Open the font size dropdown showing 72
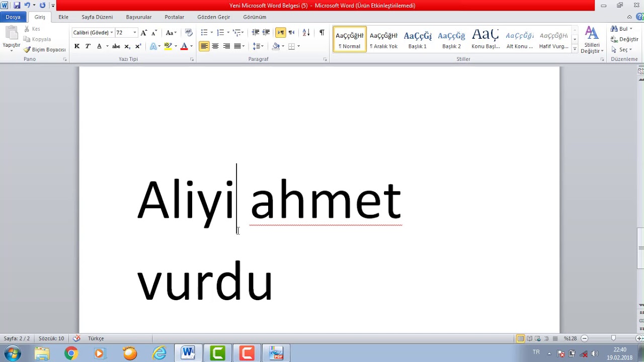This screenshot has height=362, width=644. point(134,33)
